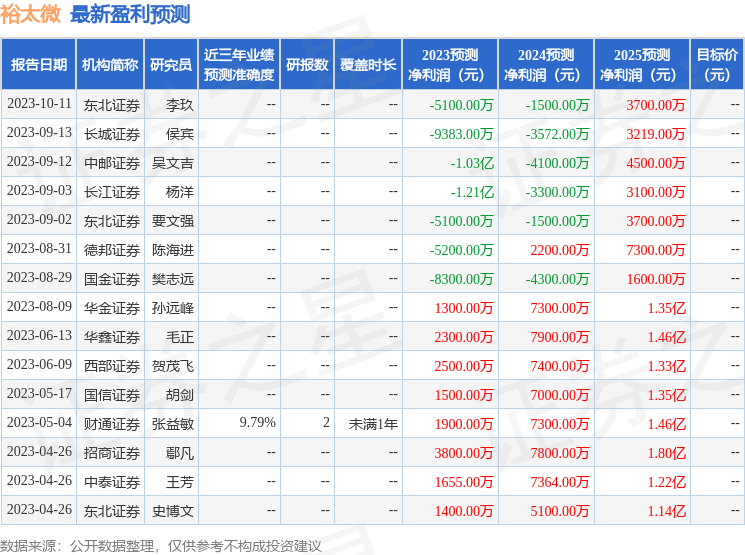The width and height of the screenshot is (745, 555).
Task: Click 华金证券 institution cell
Action: point(112,308)
